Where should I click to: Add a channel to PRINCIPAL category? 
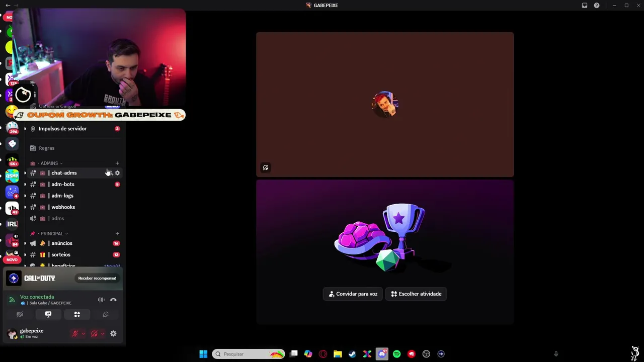(117, 234)
